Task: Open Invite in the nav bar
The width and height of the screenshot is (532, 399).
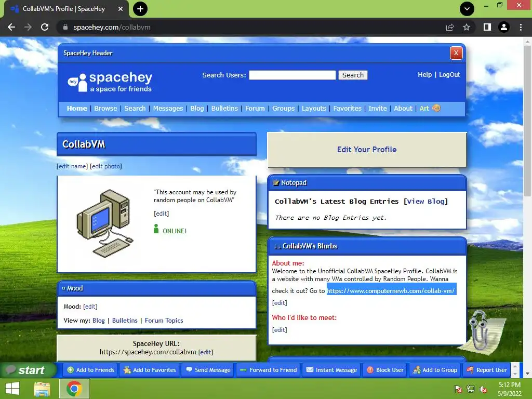Action: (x=378, y=108)
